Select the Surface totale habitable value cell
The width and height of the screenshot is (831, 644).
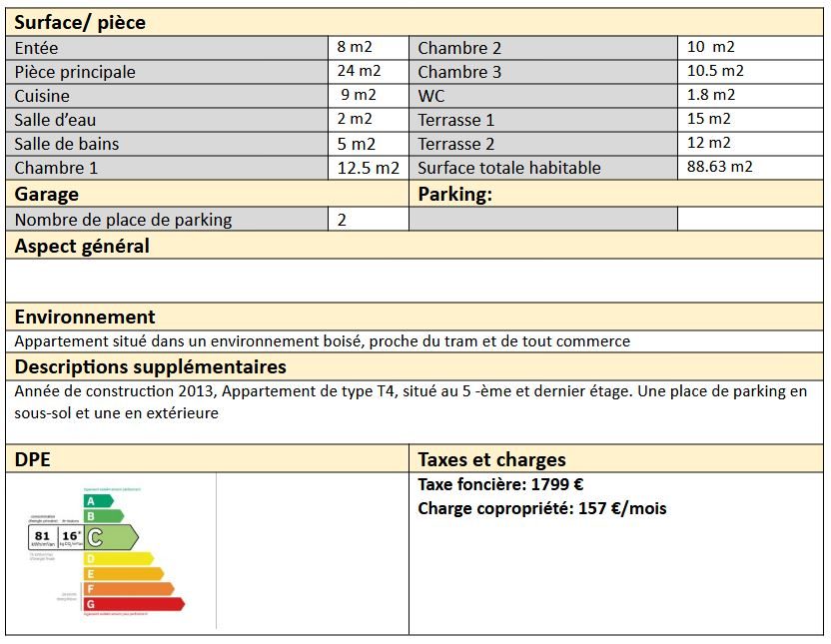pyautogui.click(x=750, y=168)
